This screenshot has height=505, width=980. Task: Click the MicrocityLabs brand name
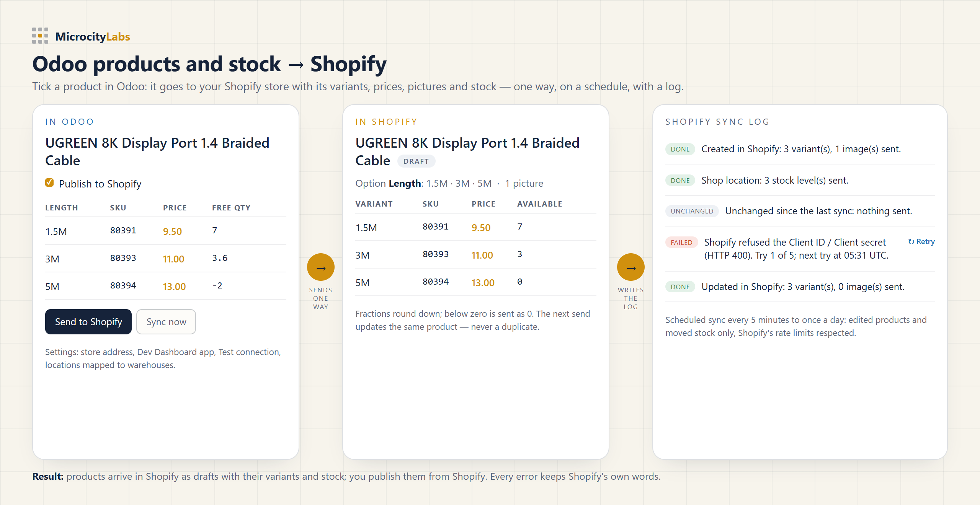click(93, 36)
